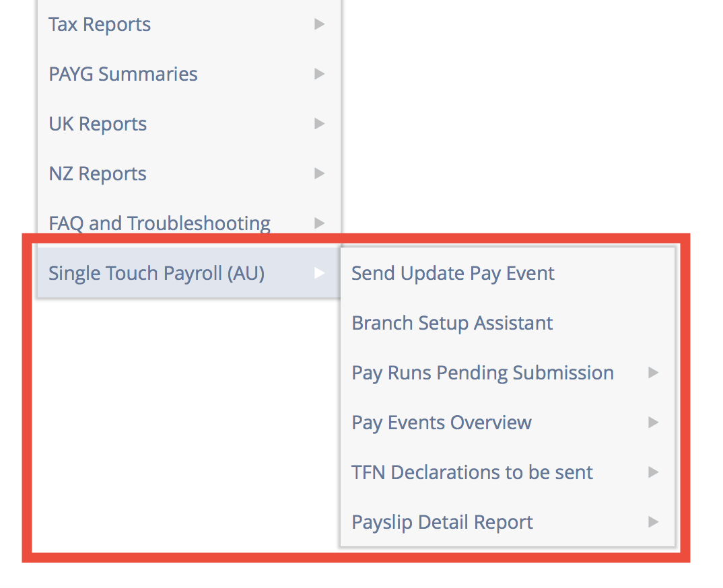This screenshot has width=723, height=588.
Task: Select PAYG Summaries from the menu
Action: (123, 74)
